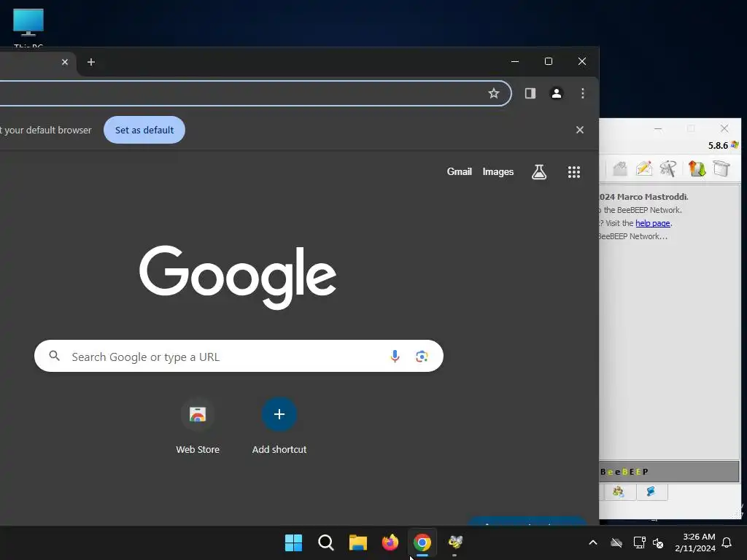Click the BeeBEEP logo banner

click(x=669, y=472)
